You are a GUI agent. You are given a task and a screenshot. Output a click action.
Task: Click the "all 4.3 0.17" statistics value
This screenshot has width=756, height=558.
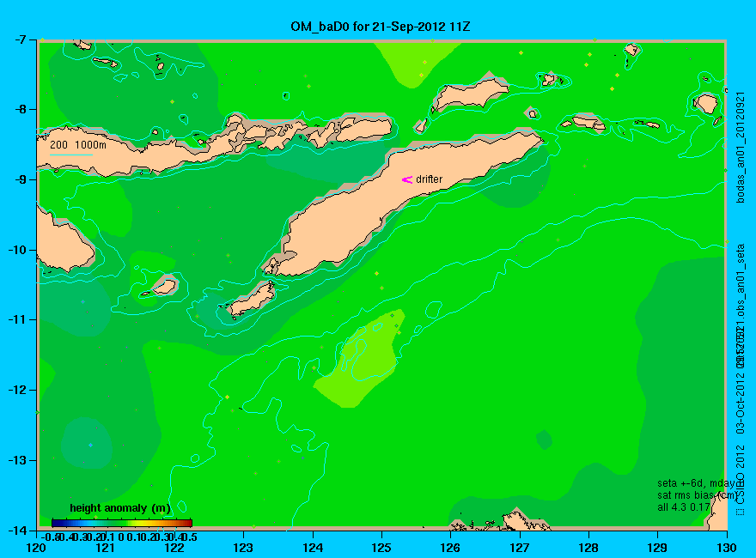[684, 507]
